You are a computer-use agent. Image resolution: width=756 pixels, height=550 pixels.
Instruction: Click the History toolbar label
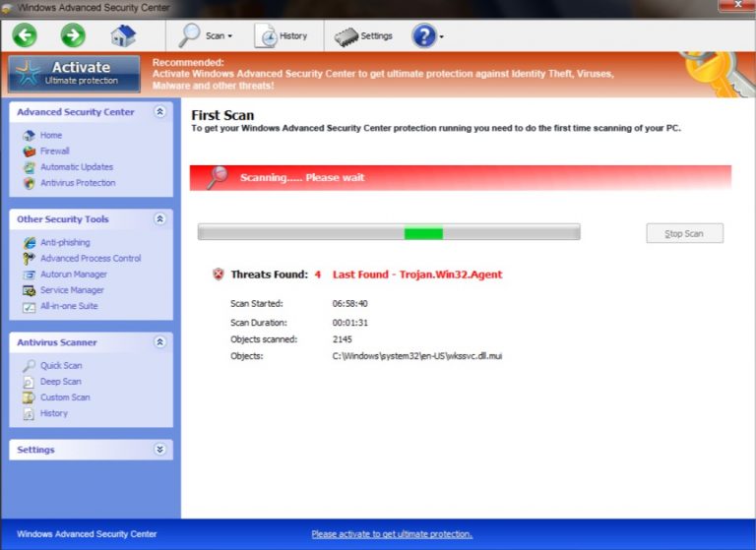point(293,36)
